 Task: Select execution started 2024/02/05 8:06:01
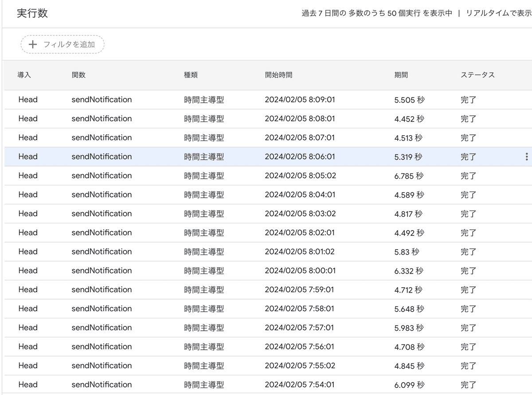tap(268, 157)
